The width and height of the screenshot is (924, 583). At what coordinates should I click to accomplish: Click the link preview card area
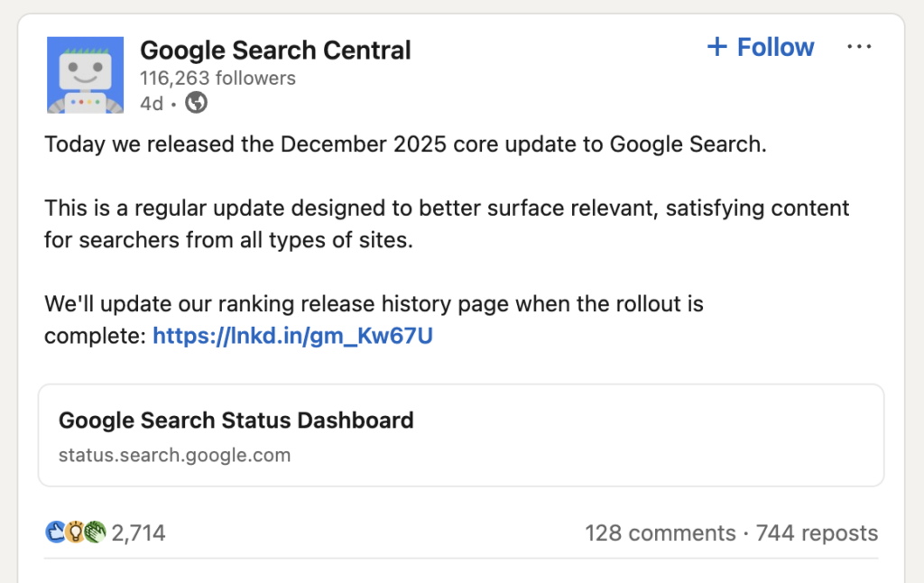462,436
